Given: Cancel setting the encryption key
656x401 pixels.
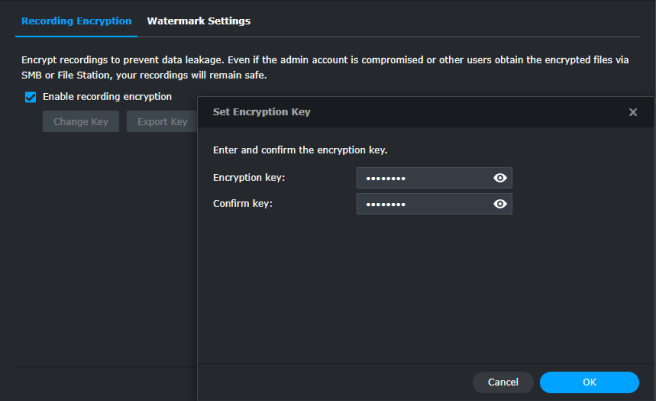Looking at the screenshot, I should pos(503,382).
